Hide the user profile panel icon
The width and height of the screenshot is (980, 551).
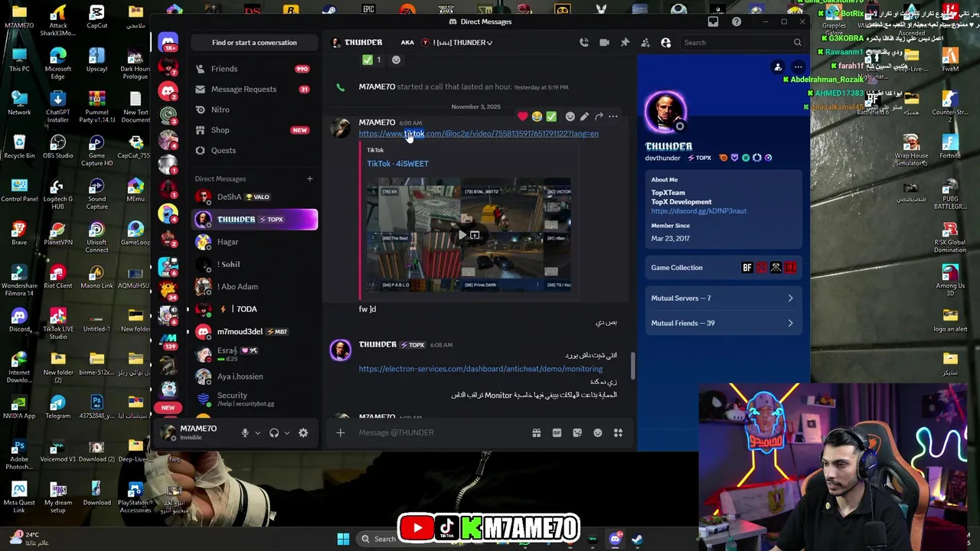[x=665, y=43]
